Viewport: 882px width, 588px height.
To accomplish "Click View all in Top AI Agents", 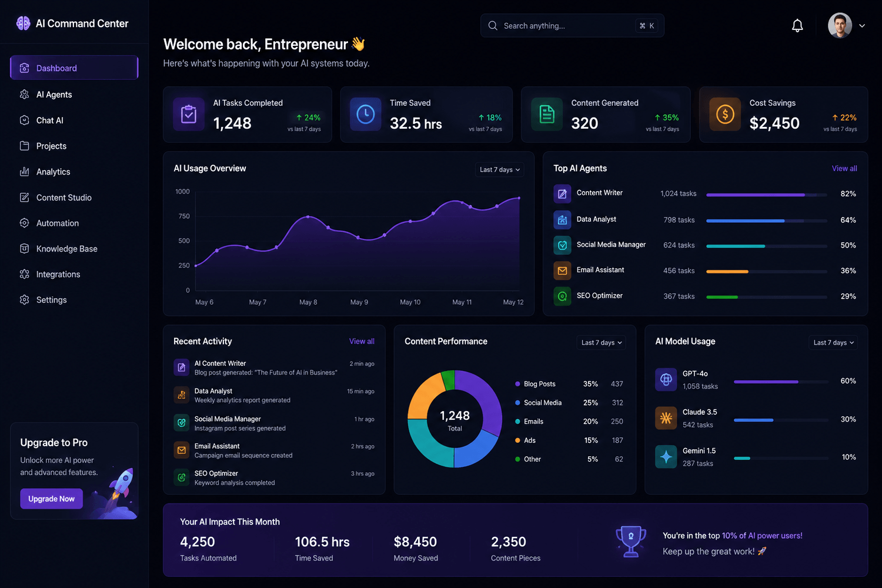I will pyautogui.click(x=844, y=169).
